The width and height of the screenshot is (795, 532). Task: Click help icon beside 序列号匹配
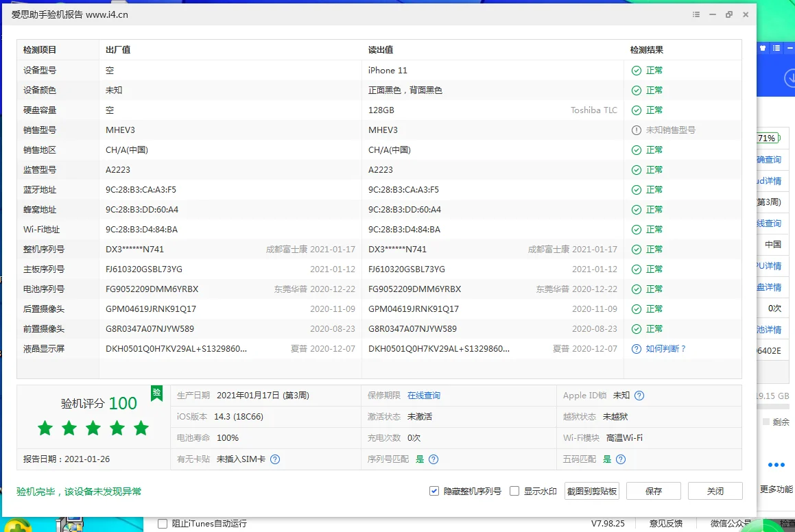click(434, 459)
